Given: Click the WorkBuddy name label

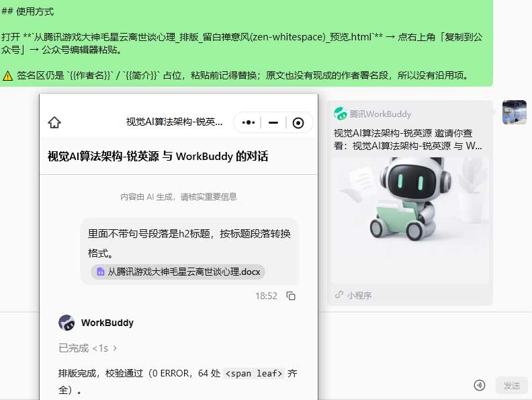Looking at the screenshot, I should point(107,323).
